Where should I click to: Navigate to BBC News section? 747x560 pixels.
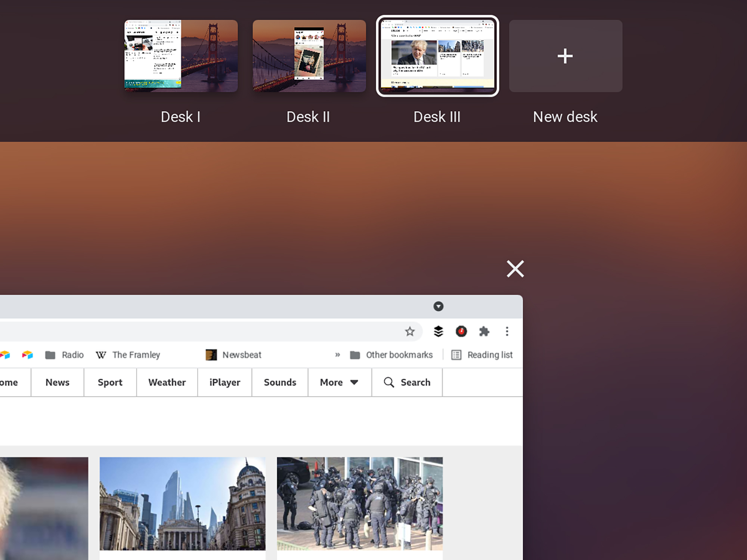57,382
